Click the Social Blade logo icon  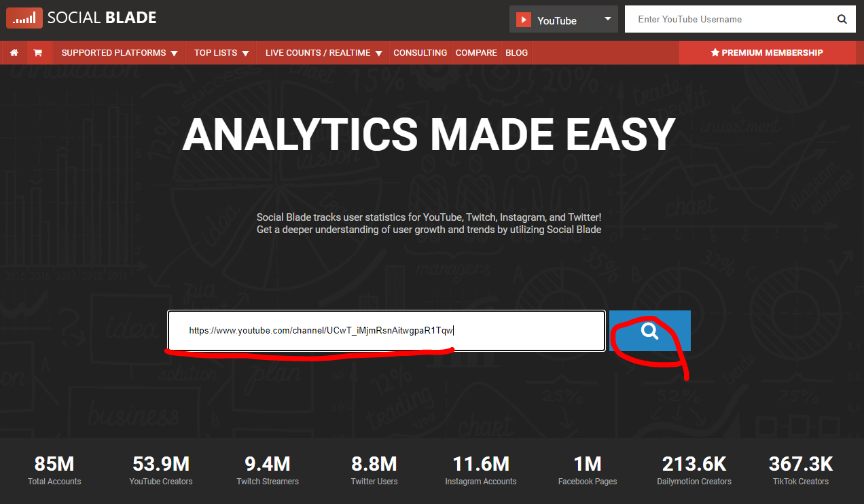click(x=23, y=18)
